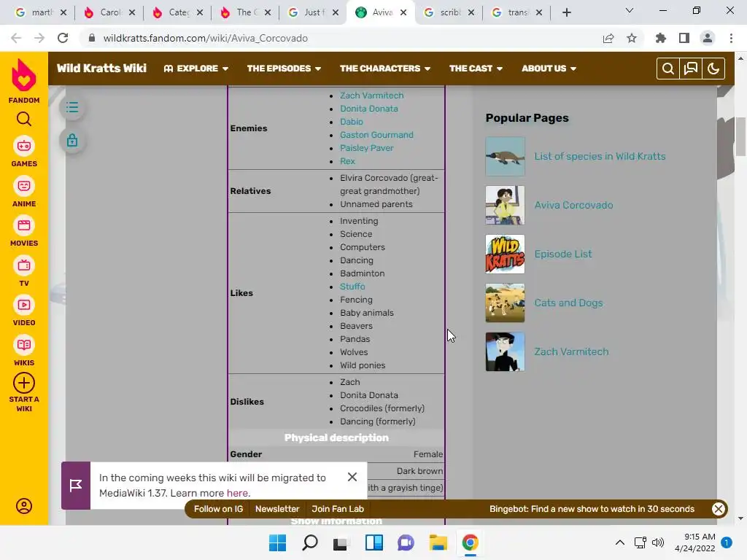The width and height of the screenshot is (747, 560).
Task: Open Chrome three-dot menu
Action: click(731, 38)
